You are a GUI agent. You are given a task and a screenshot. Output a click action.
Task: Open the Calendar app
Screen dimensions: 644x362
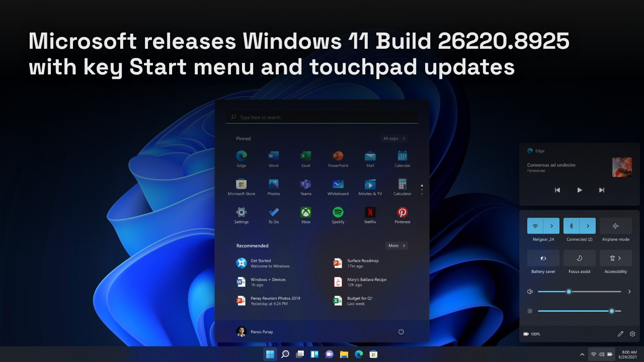click(x=403, y=158)
